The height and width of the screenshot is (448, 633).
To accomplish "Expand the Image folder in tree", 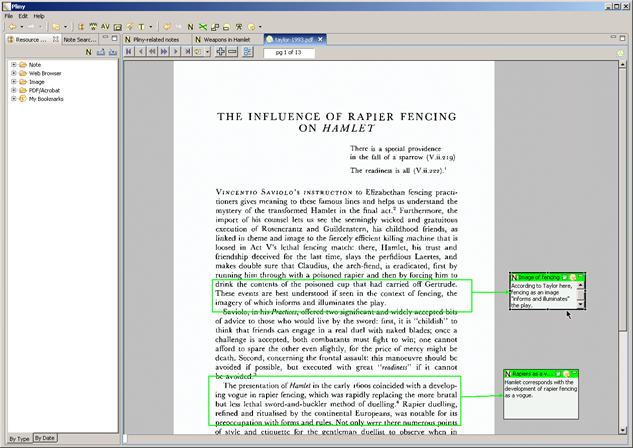I will point(14,82).
